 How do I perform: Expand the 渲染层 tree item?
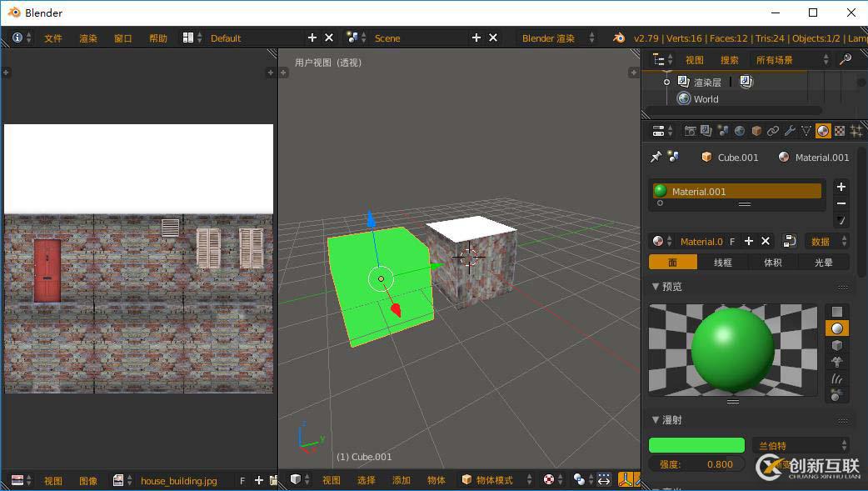(666, 82)
